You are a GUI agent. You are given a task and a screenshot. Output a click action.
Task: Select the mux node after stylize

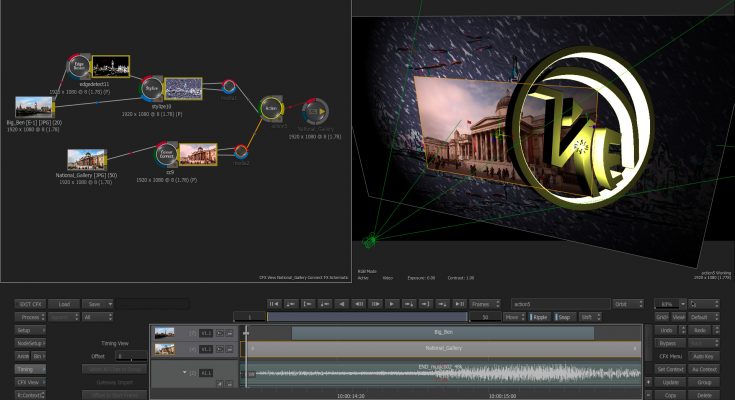tap(229, 86)
